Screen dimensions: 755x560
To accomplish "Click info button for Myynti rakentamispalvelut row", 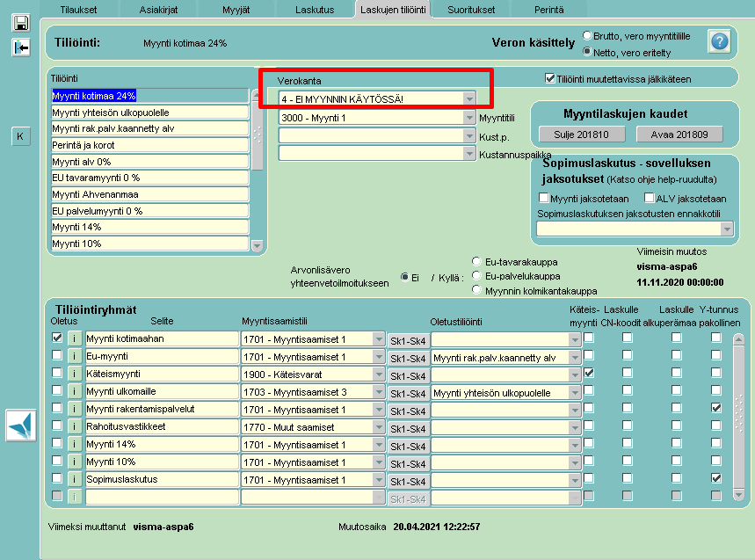I will tap(74, 410).
